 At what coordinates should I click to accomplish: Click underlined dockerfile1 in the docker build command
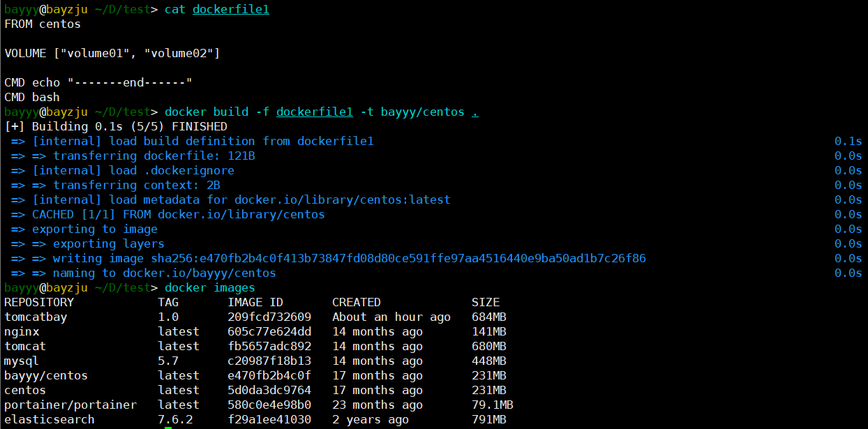click(314, 112)
